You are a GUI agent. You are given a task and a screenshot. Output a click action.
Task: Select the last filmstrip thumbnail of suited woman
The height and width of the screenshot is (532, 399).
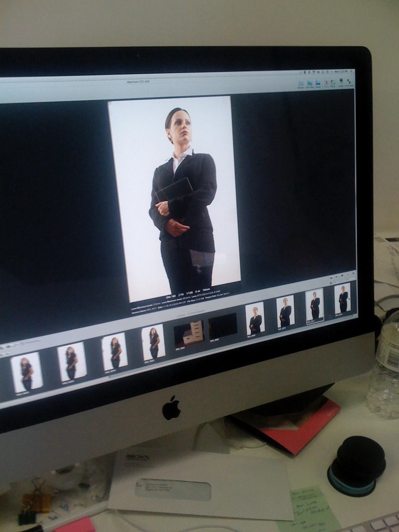tap(342, 299)
